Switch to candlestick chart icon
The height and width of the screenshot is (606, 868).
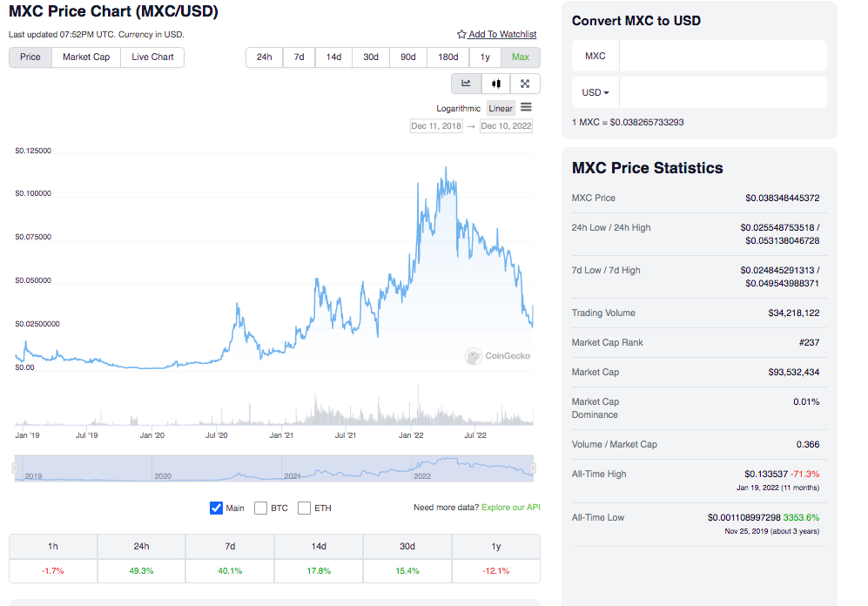click(x=495, y=84)
